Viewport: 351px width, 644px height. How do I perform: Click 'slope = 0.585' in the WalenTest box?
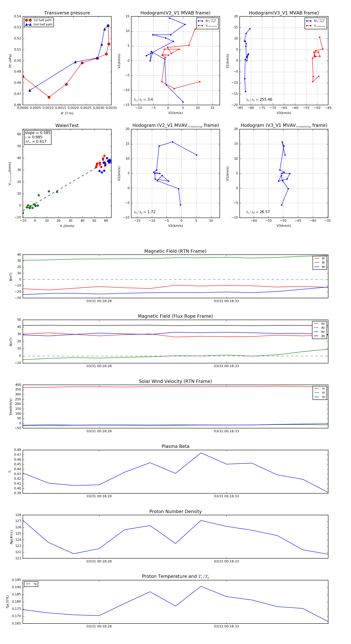tap(37, 133)
